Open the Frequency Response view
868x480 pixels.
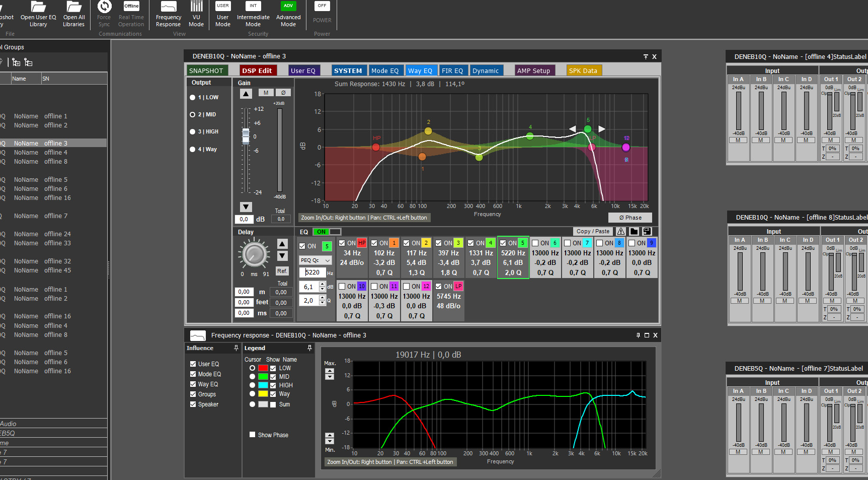(x=168, y=14)
